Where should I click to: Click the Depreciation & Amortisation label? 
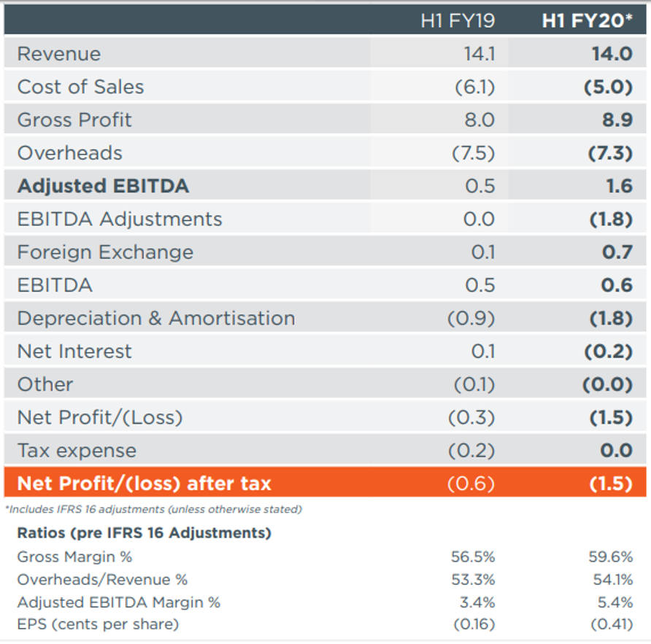156,319
